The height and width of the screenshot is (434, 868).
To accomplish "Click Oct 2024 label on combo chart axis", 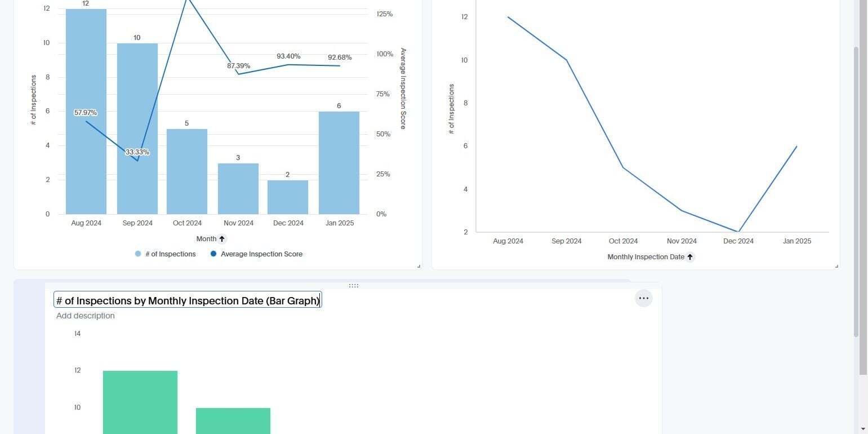I will (x=187, y=223).
